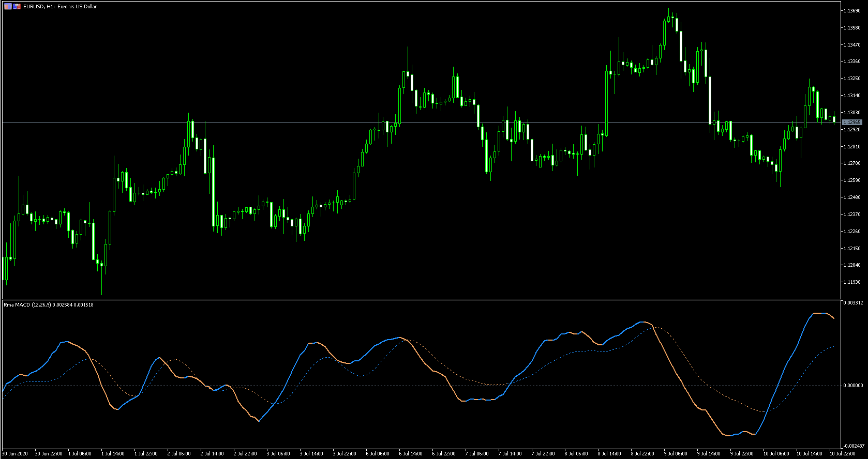The height and width of the screenshot is (459, 868).
Task: Select the 1 Jul 14:00 time axis label
Action: [113, 454]
